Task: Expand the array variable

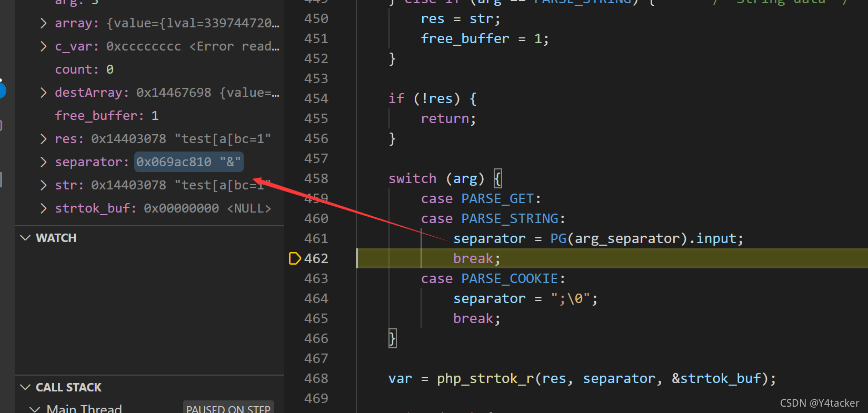Action: click(x=44, y=23)
